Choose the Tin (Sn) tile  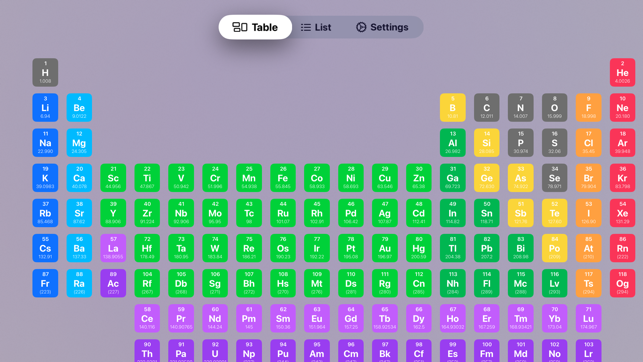(486, 213)
